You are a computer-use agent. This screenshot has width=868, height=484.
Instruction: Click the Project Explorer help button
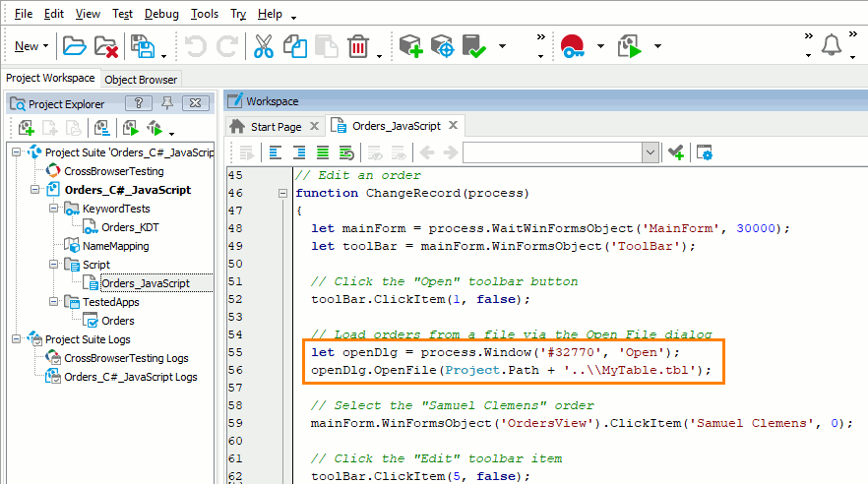coord(139,103)
